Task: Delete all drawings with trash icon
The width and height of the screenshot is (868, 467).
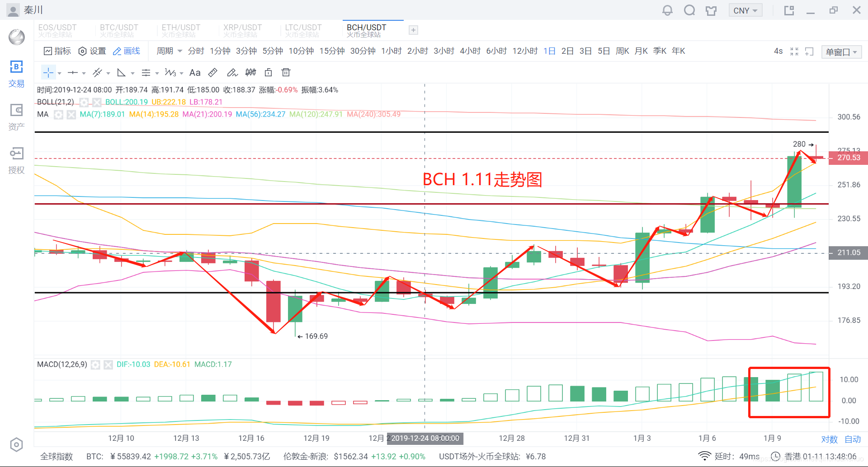Action: (x=286, y=73)
